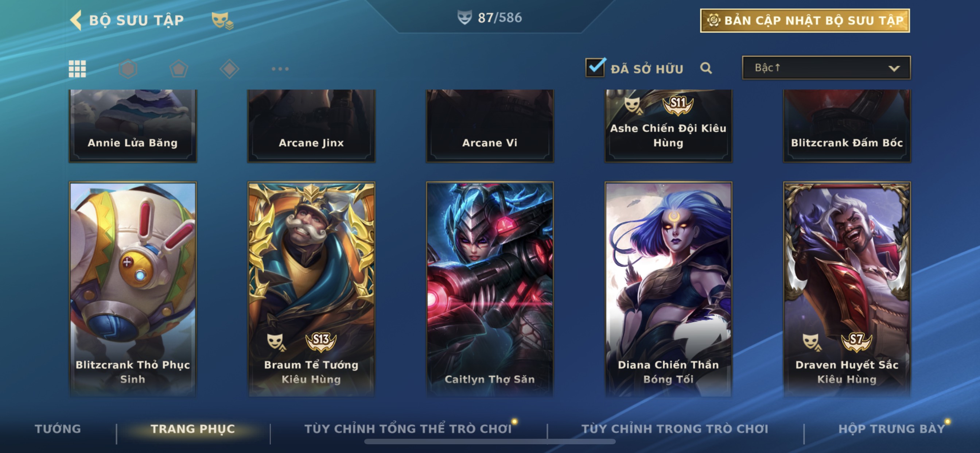This screenshot has height=453, width=980.
Task: Expand the Bậc sort dropdown
Action: click(x=826, y=68)
